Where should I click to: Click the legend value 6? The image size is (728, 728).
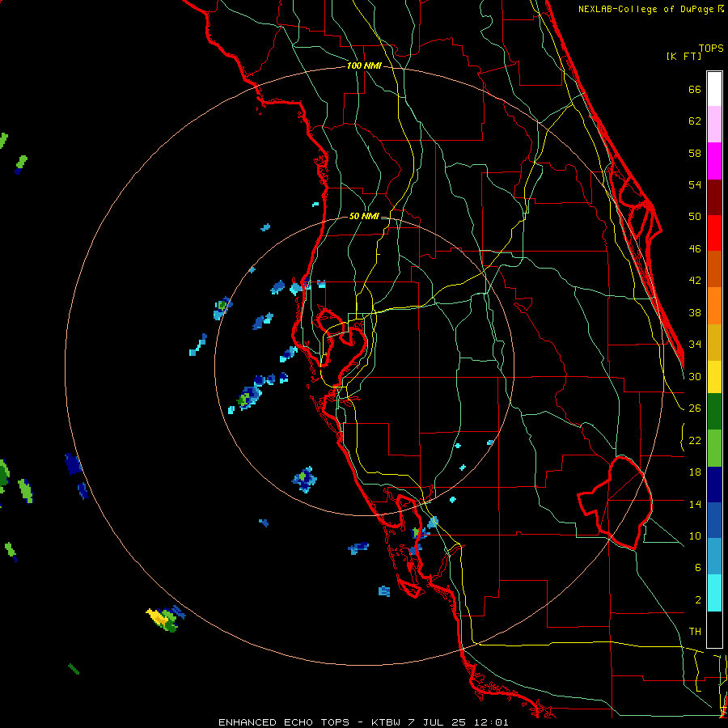pos(697,568)
